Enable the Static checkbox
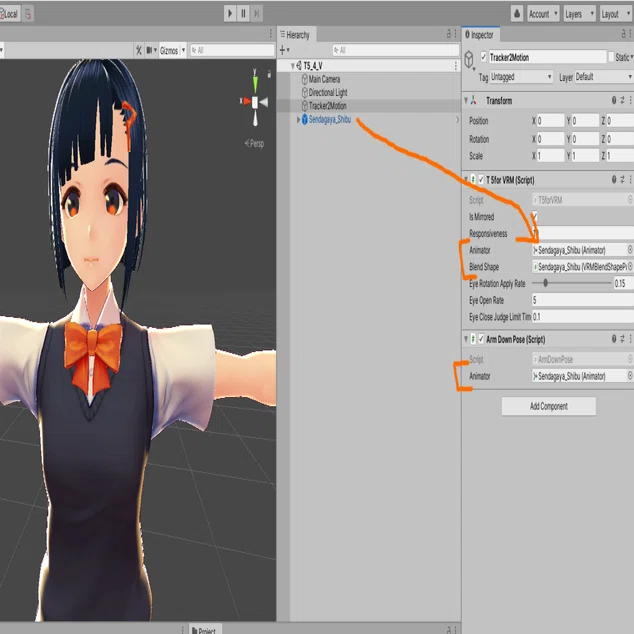Screen dimensions: 634x634 [x=611, y=57]
